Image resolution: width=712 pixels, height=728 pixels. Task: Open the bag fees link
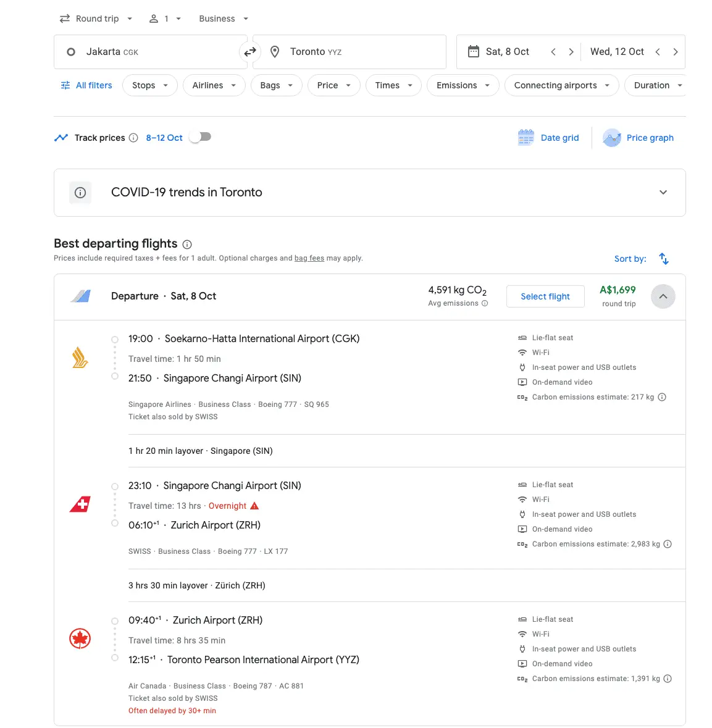pos(309,258)
